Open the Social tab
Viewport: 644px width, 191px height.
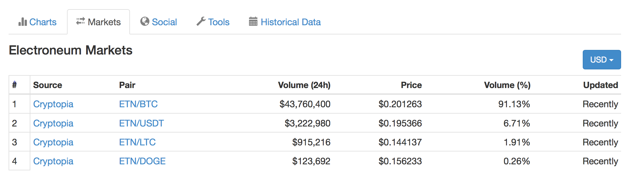click(164, 22)
